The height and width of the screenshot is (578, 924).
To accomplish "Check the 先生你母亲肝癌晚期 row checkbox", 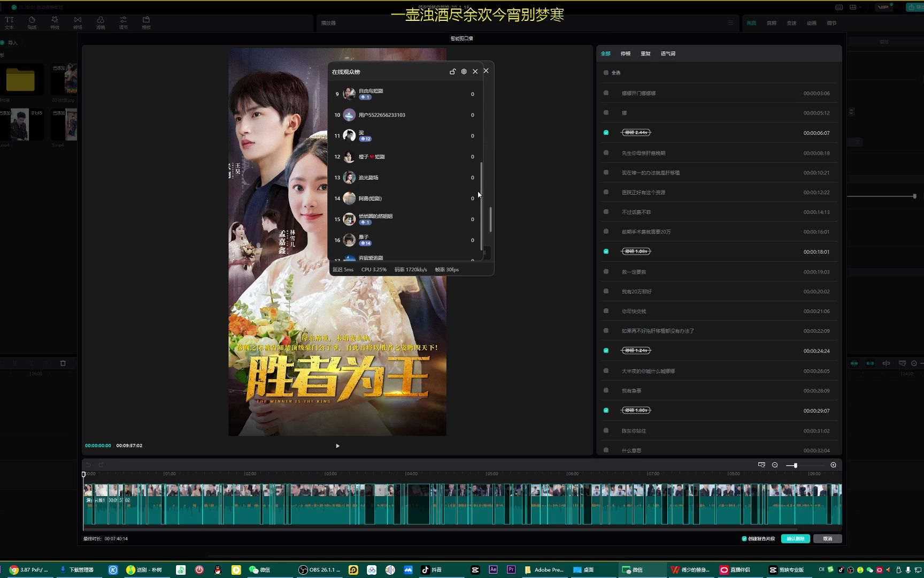I will 606,153.
